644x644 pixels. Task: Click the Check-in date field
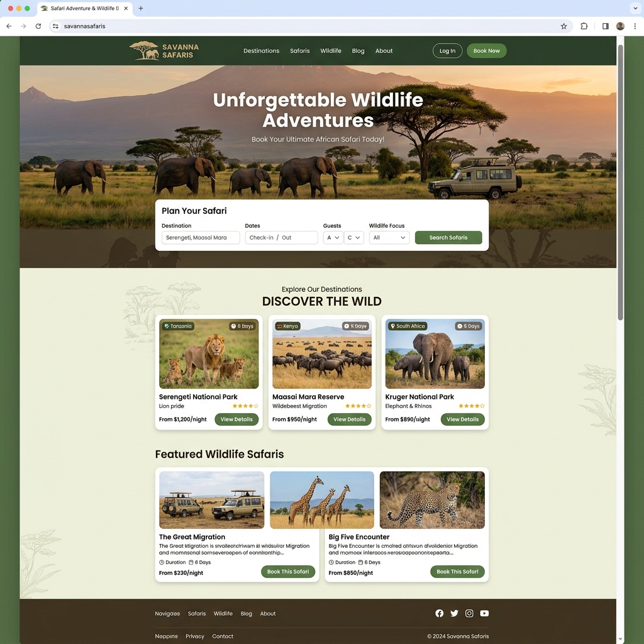pyautogui.click(x=264, y=237)
